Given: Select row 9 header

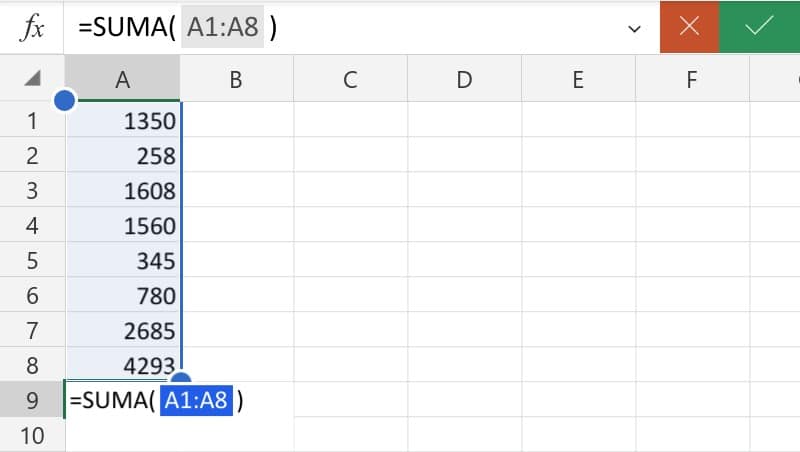Looking at the screenshot, I should [32, 400].
